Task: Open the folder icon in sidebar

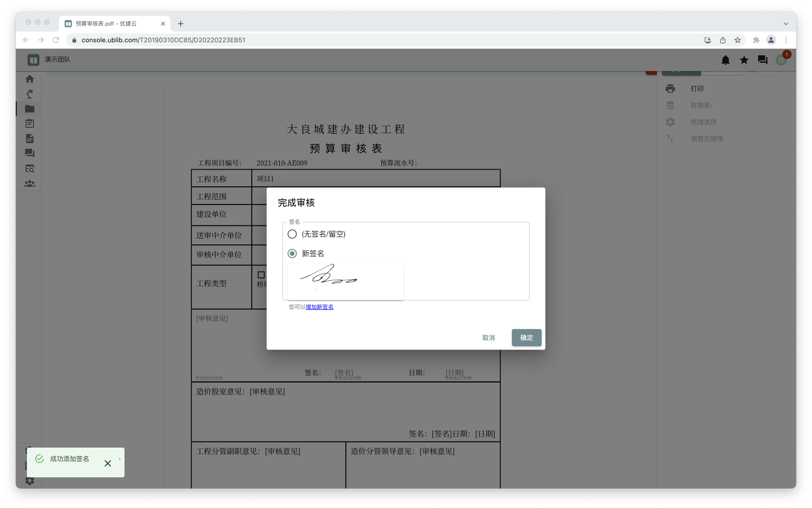Action: pyautogui.click(x=30, y=109)
